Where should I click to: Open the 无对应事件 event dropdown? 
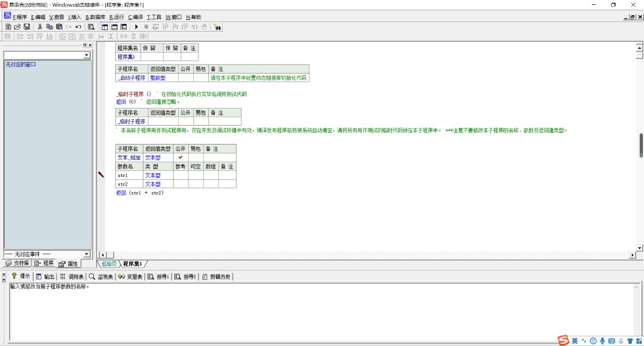[86, 254]
